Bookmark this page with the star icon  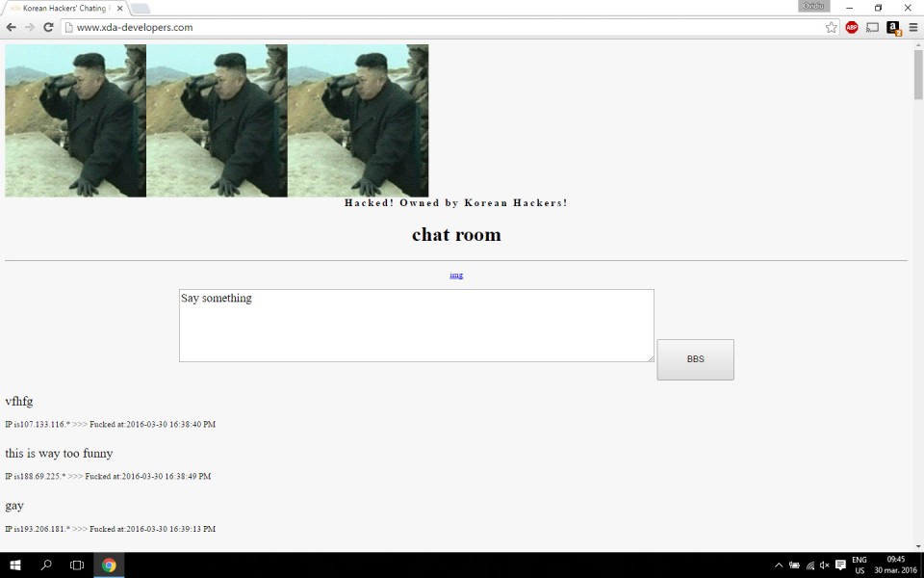click(831, 27)
